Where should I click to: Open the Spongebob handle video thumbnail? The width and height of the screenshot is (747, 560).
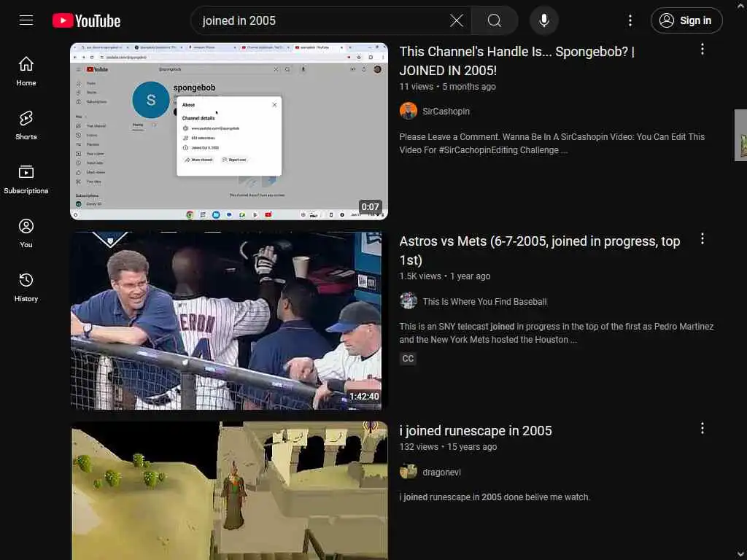point(229,131)
